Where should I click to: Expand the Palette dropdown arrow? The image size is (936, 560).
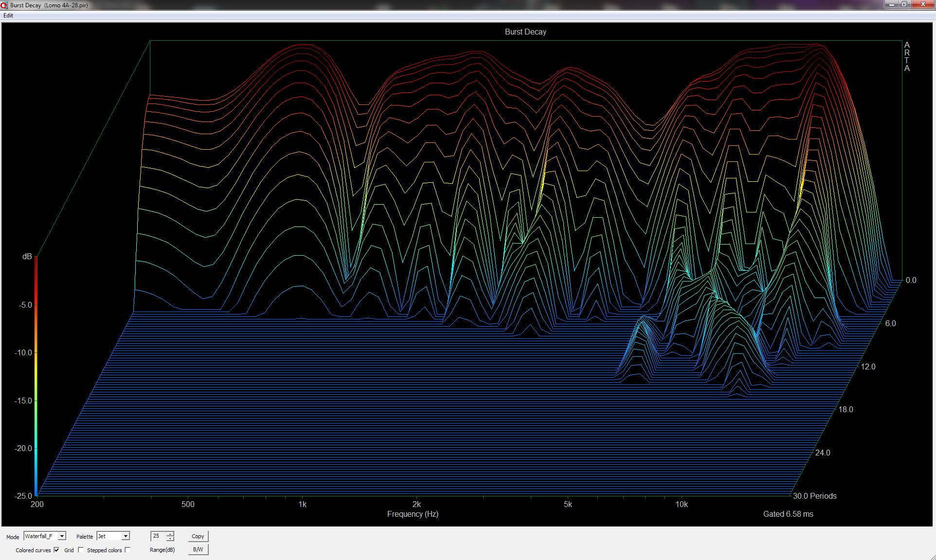pyautogui.click(x=126, y=536)
